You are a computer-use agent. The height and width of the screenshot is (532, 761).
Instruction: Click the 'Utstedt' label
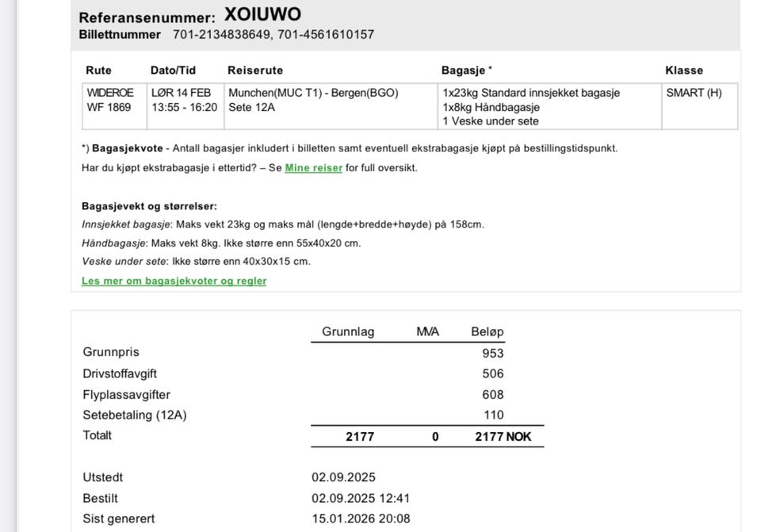(103, 477)
